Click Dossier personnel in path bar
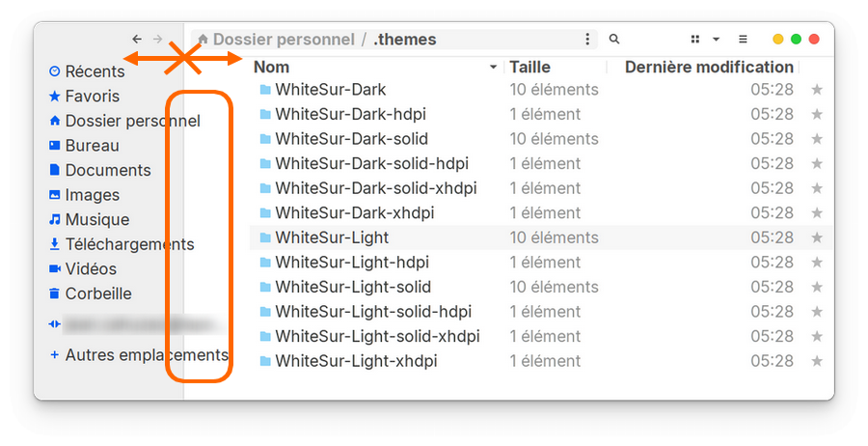The width and height of the screenshot is (868, 446). tap(283, 40)
